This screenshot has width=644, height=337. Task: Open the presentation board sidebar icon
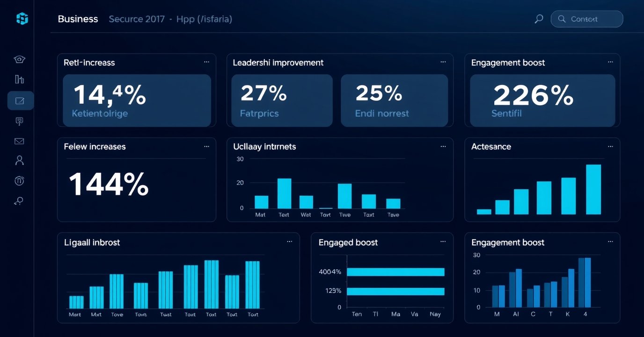coord(20,121)
